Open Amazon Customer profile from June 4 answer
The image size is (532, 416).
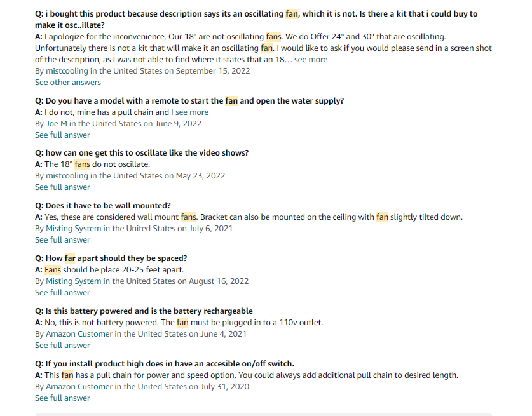tap(79, 334)
